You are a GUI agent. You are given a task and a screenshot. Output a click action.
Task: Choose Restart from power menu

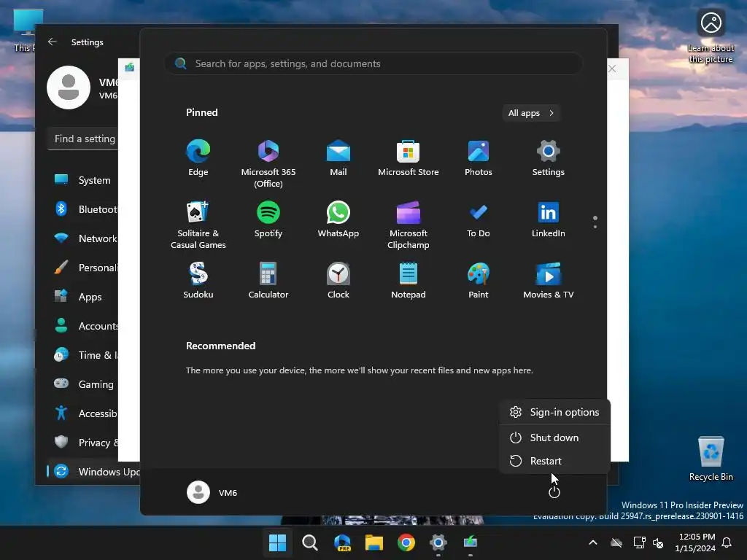pyautogui.click(x=554, y=461)
